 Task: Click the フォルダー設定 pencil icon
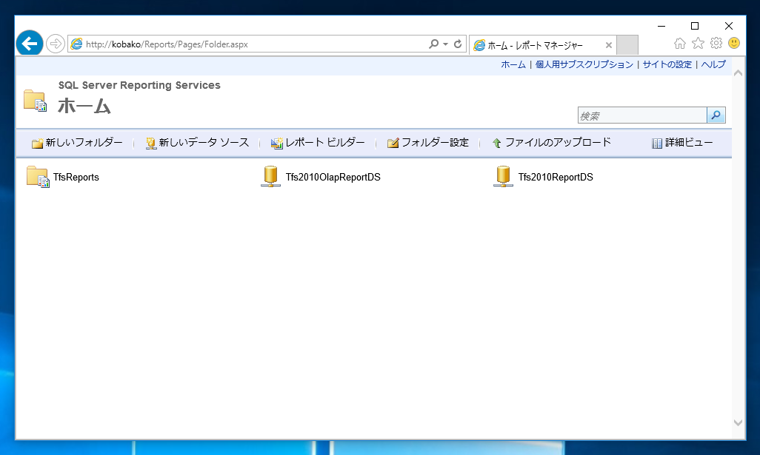click(x=393, y=143)
